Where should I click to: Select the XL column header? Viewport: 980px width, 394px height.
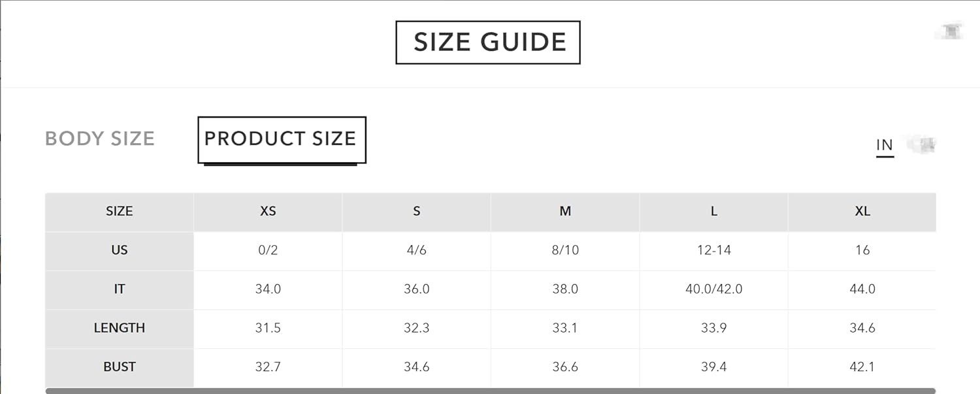[x=862, y=212]
